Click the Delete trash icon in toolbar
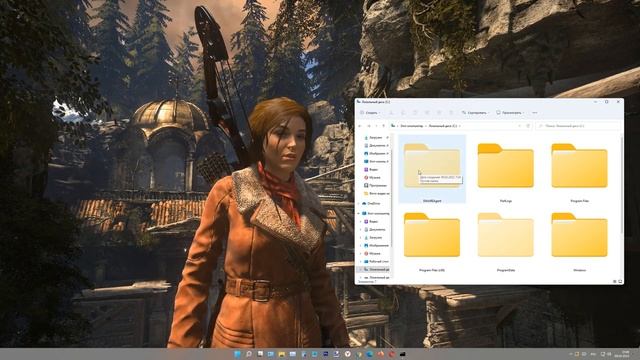Screen dimensions: 640x360 pyautogui.click(x=451, y=113)
